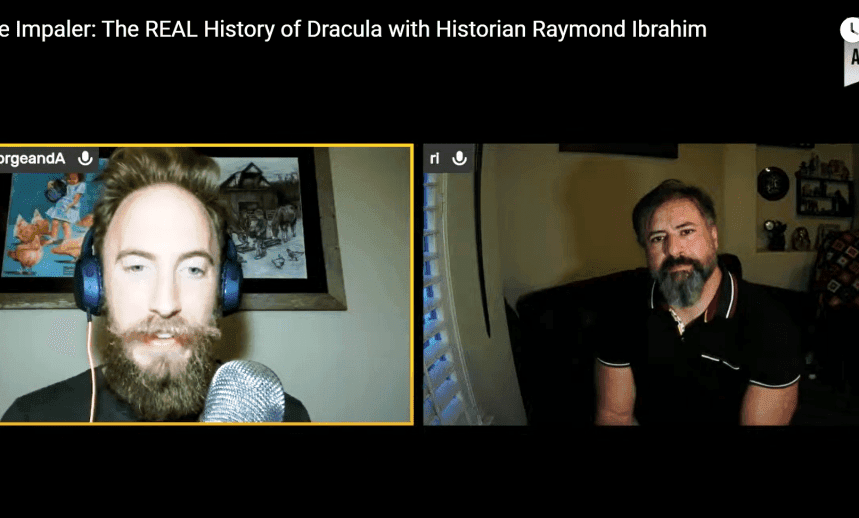The image size is (859, 518).
Task: Click the patterned pillow behind the guest
Action: tap(837, 269)
